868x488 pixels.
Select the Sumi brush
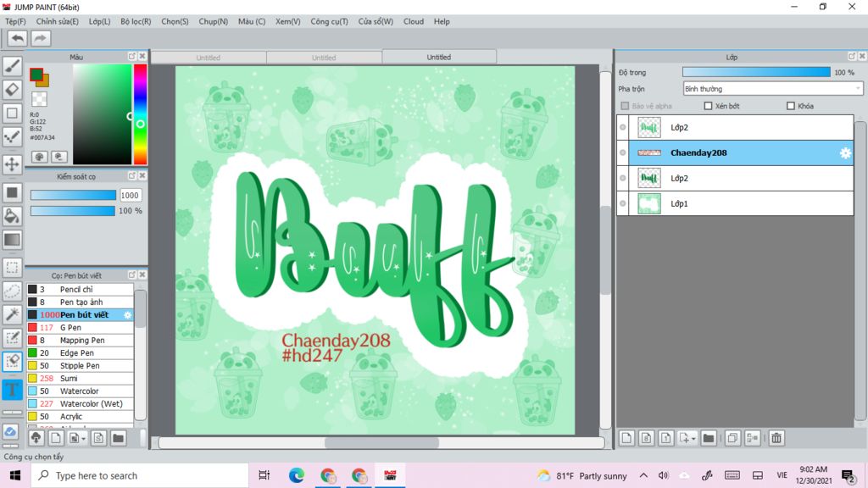[81, 379]
